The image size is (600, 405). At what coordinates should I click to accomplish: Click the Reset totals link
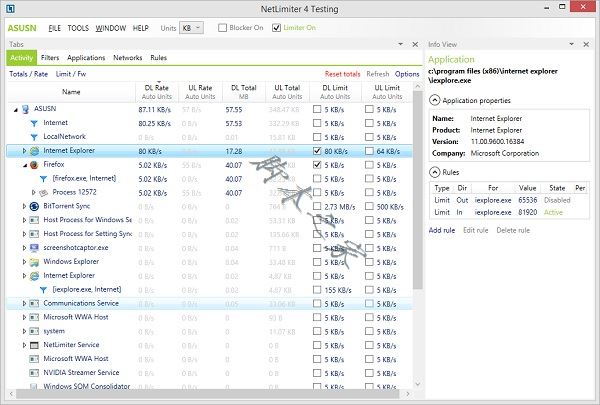(342, 74)
